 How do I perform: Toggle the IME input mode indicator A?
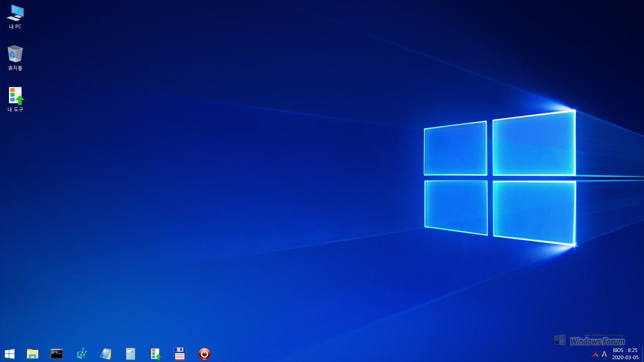tap(604, 354)
